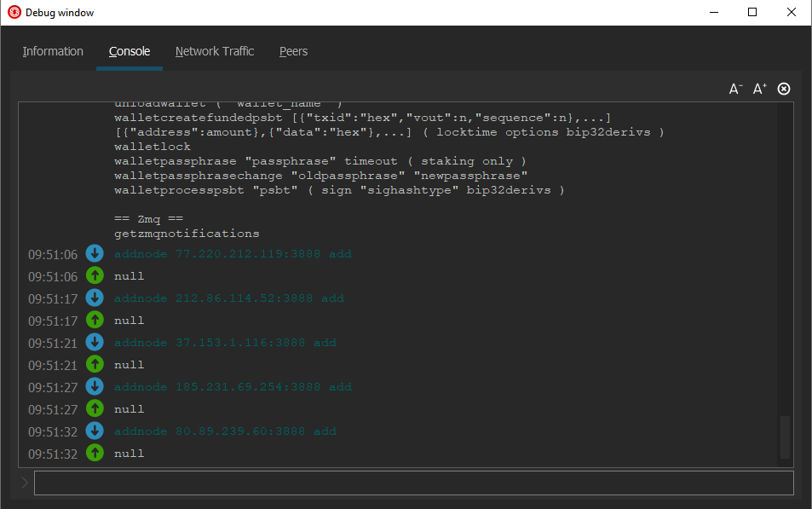Click the walletpassphrase "passphrase" timeout line
Viewport: 812px width, 509px height.
pos(320,161)
